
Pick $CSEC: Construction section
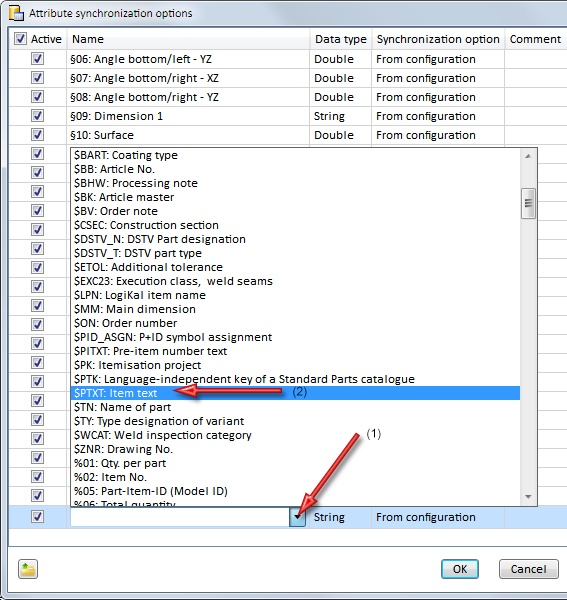click(295, 225)
